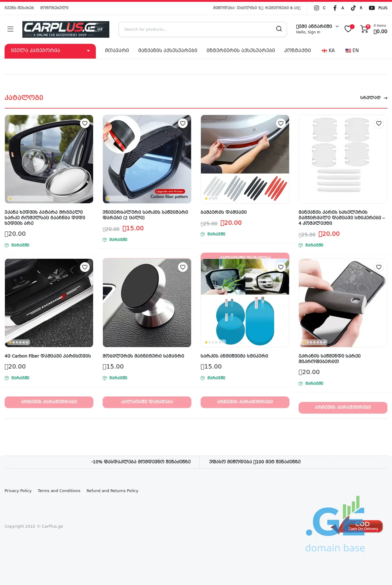
Task: Open the wishlist heart in header
Action: 348,29
